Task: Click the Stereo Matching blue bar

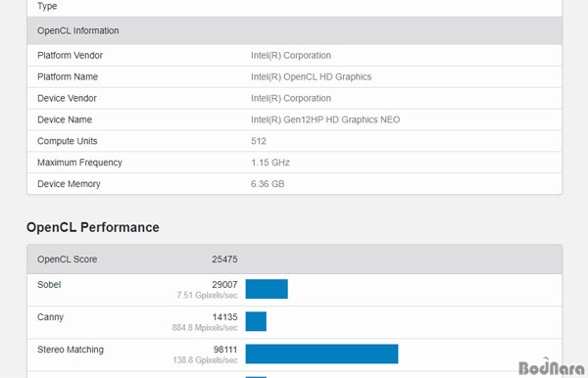Action: pyautogui.click(x=321, y=354)
